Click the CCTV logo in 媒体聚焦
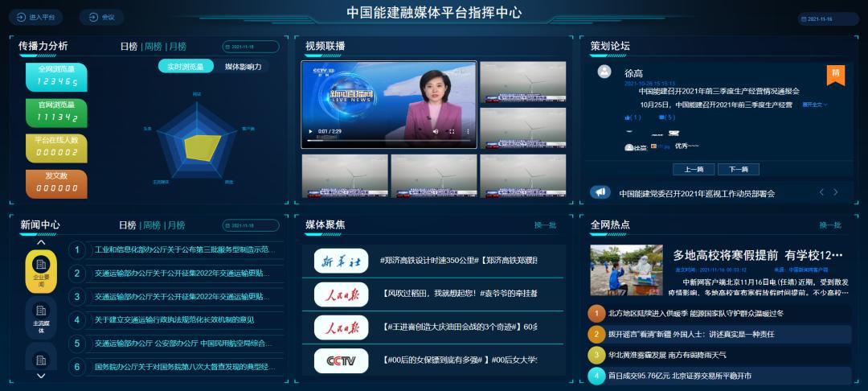 (x=341, y=361)
